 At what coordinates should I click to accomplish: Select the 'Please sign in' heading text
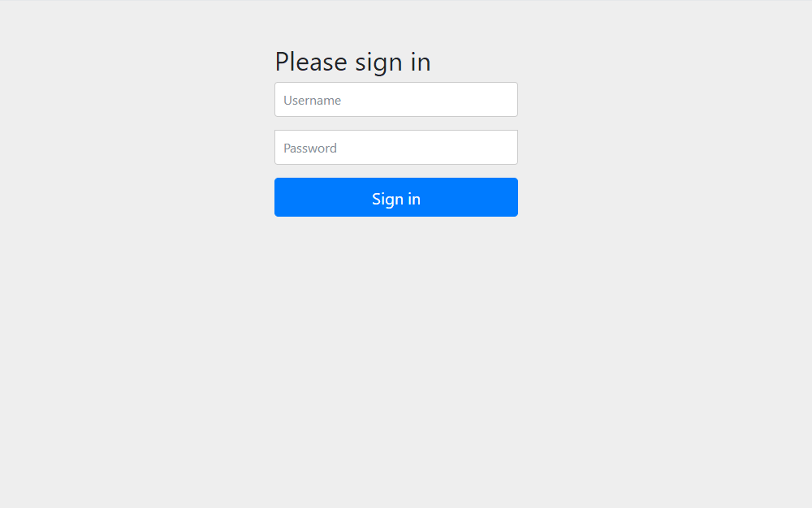(x=352, y=62)
